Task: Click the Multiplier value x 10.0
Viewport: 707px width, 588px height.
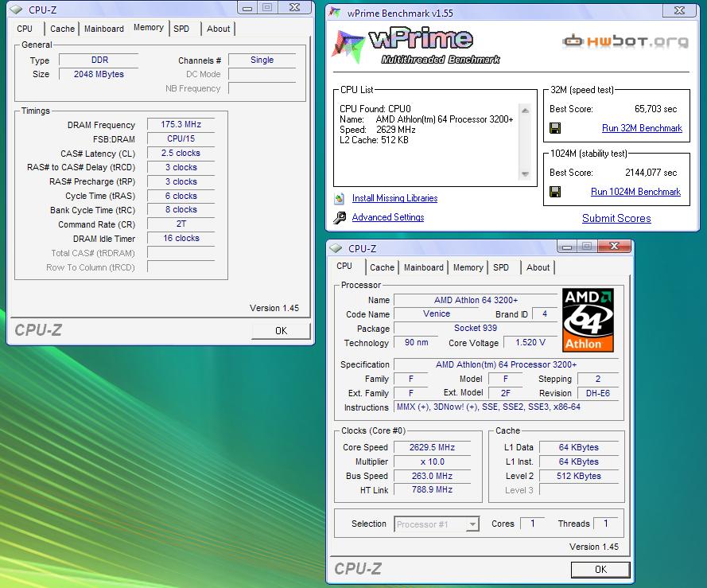Action: tap(432, 462)
